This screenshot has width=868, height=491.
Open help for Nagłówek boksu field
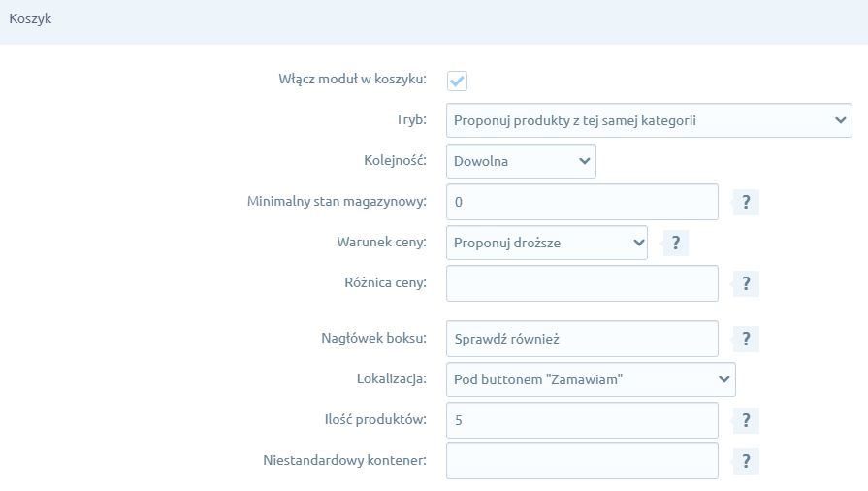(x=745, y=339)
